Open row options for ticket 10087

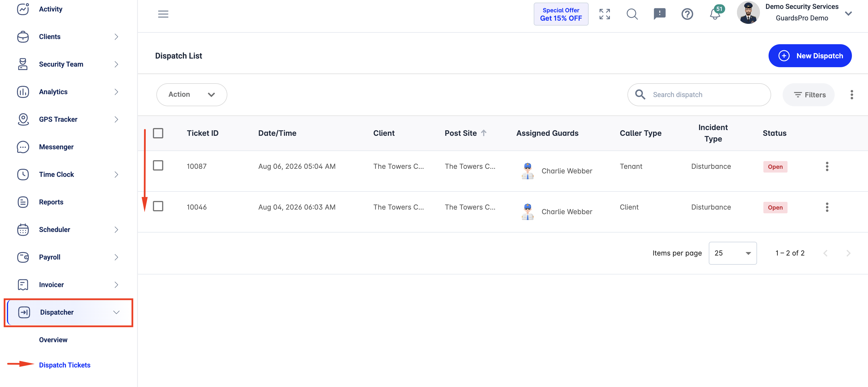coord(827,167)
